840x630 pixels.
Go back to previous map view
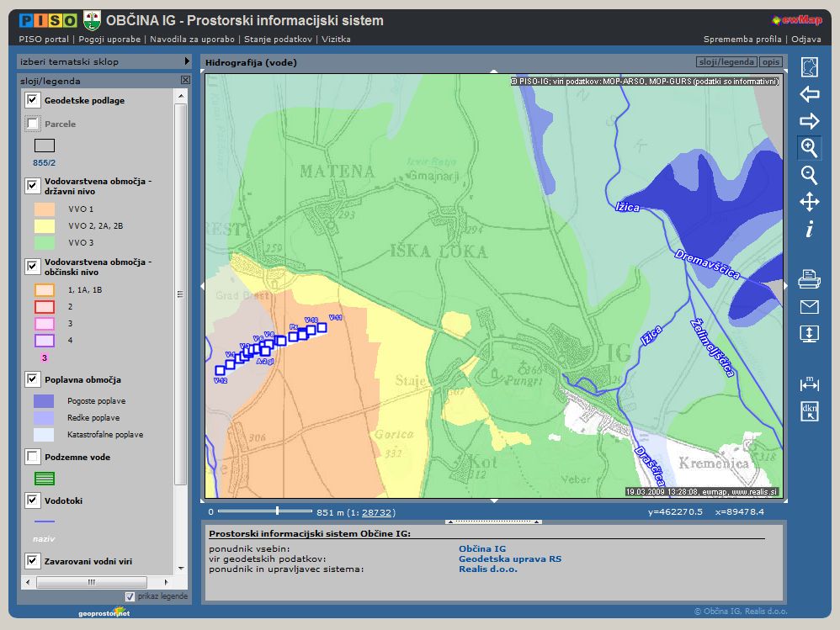click(809, 94)
